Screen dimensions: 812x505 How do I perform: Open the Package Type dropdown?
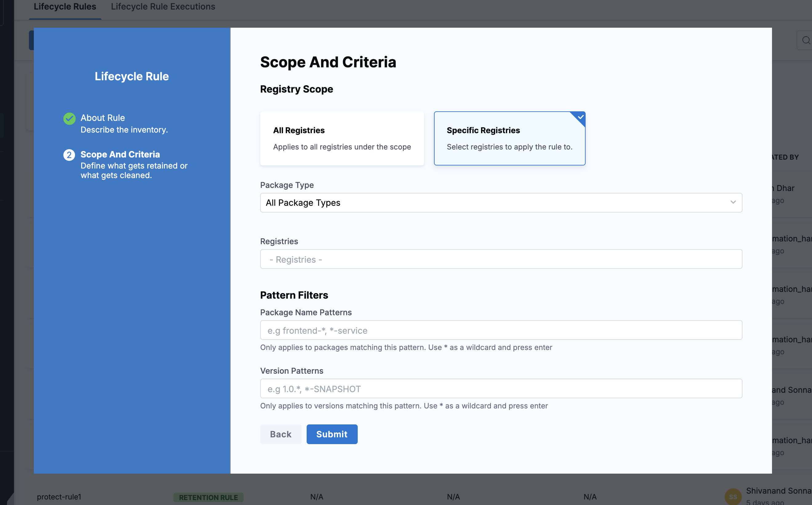click(501, 203)
